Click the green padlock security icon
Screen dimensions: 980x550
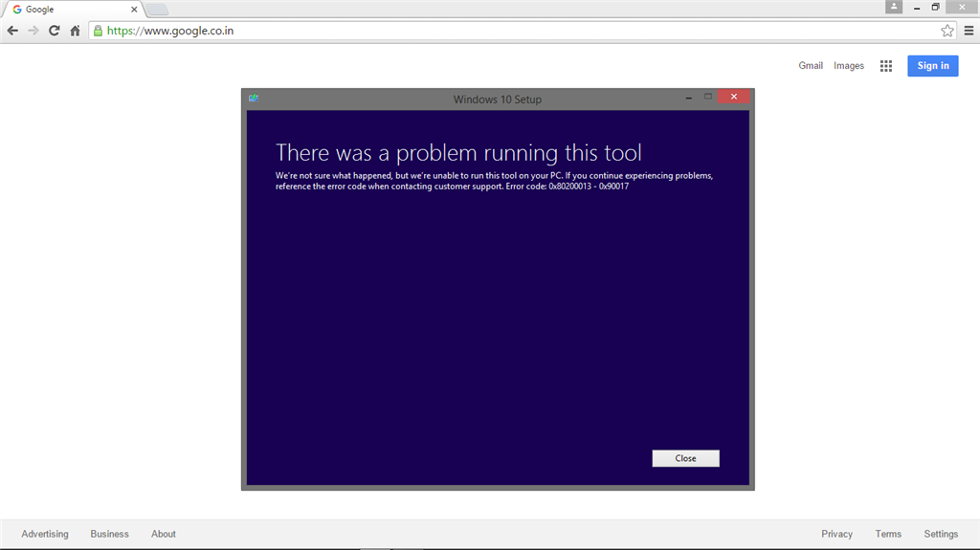coord(99,31)
